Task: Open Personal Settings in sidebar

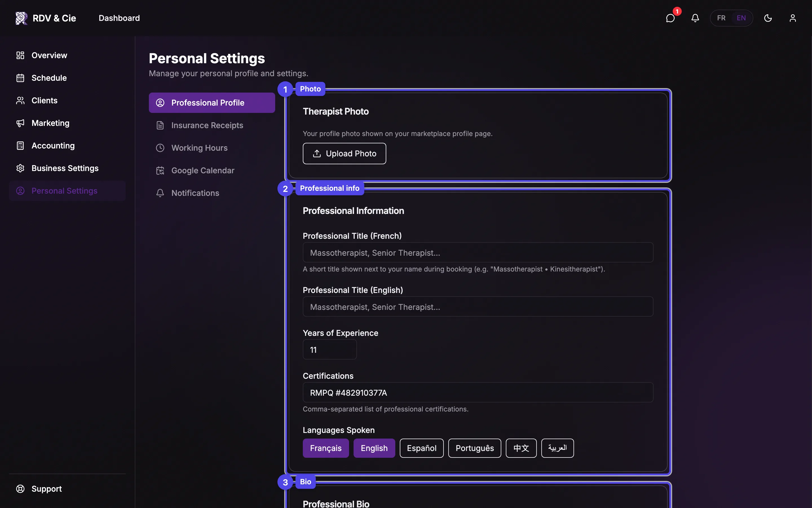Action: (67, 191)
